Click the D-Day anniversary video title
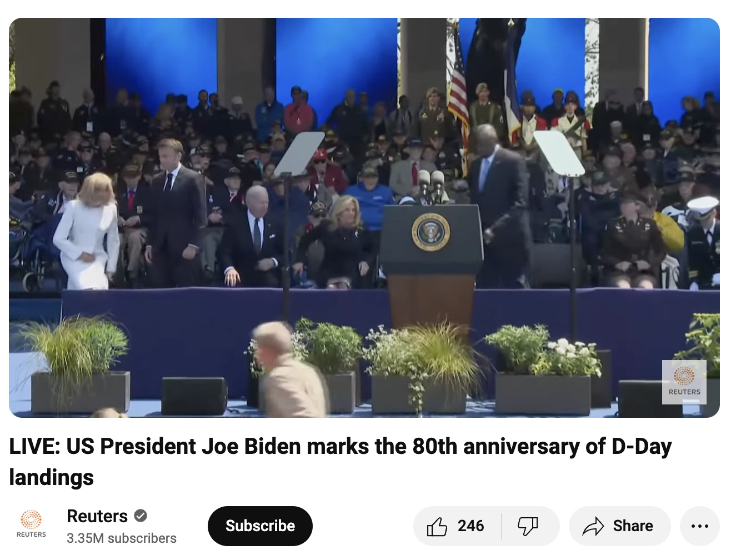731x560 pixels. [340, 462]
